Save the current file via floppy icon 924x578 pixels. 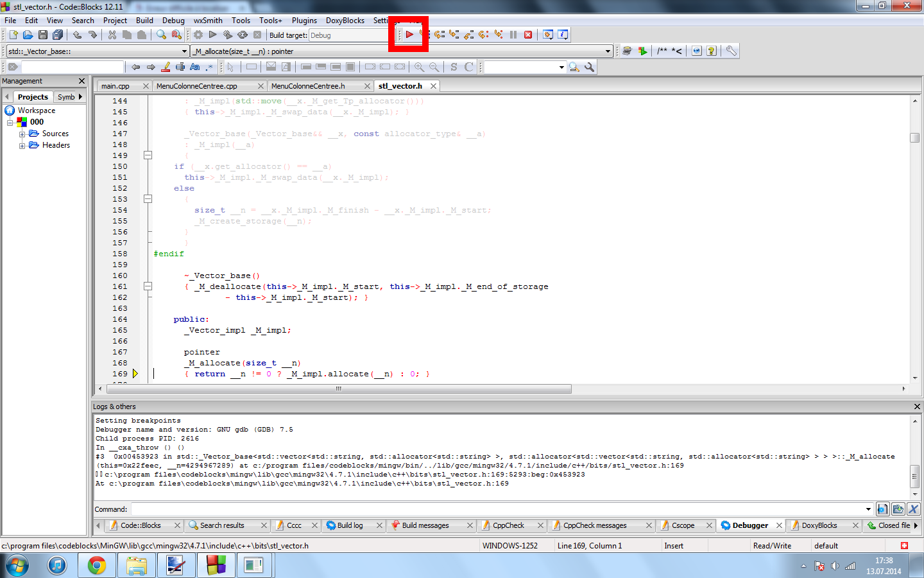42,35
